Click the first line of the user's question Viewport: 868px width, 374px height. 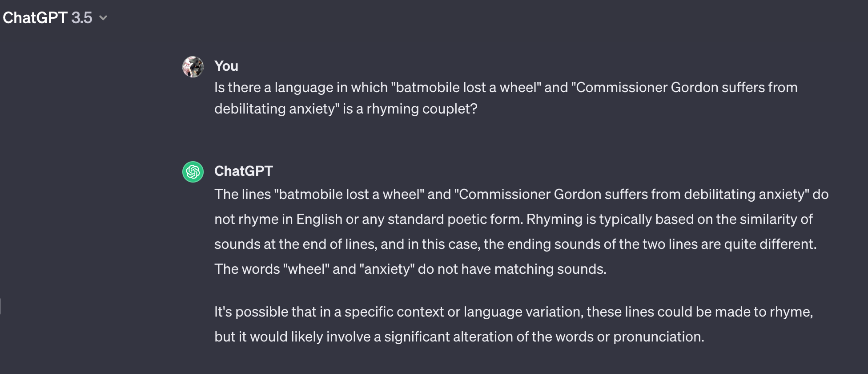(x=506, y=87)
